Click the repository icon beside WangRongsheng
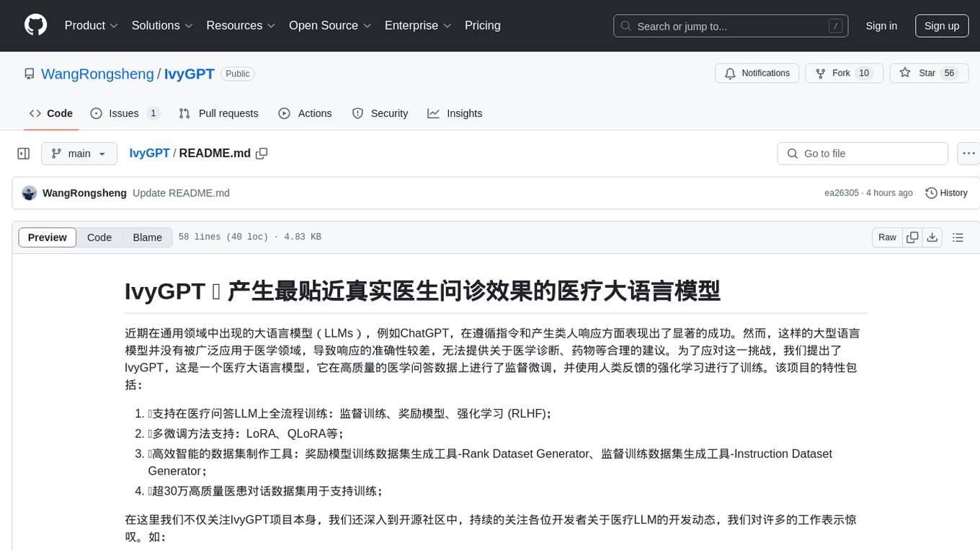 [x=30, y=74]
